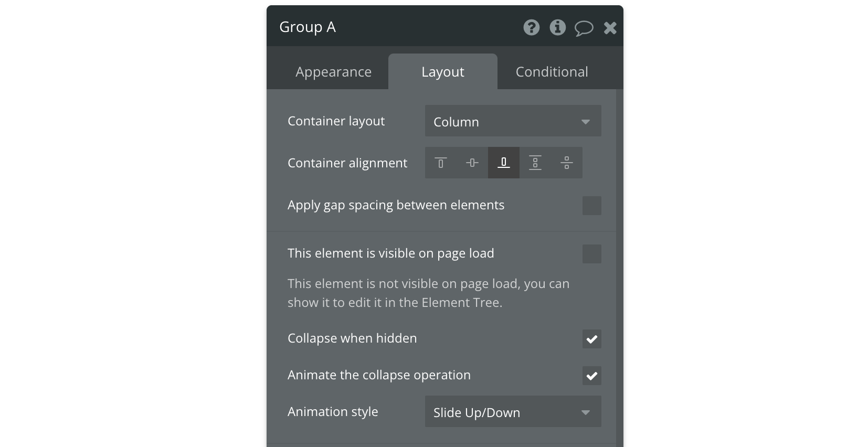Click the info icon in header
Viewport: 868px width, 447px height.
pyautogui.click(x=557, y=27)
